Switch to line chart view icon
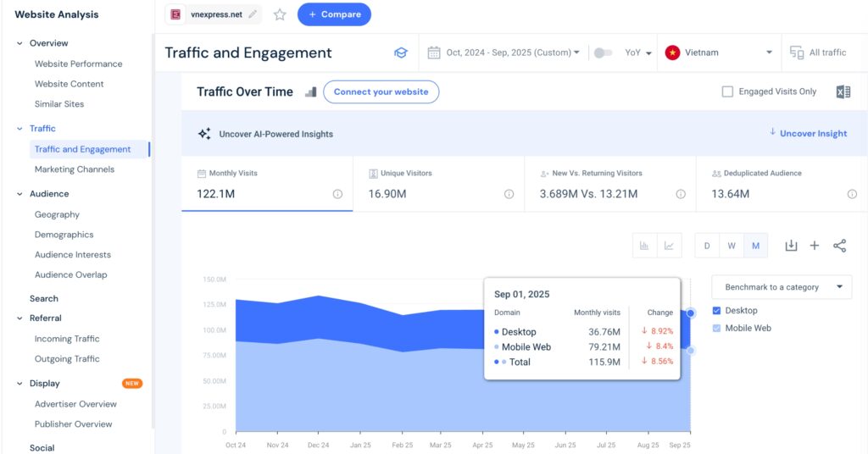The image size is (868, 454). 669,246
